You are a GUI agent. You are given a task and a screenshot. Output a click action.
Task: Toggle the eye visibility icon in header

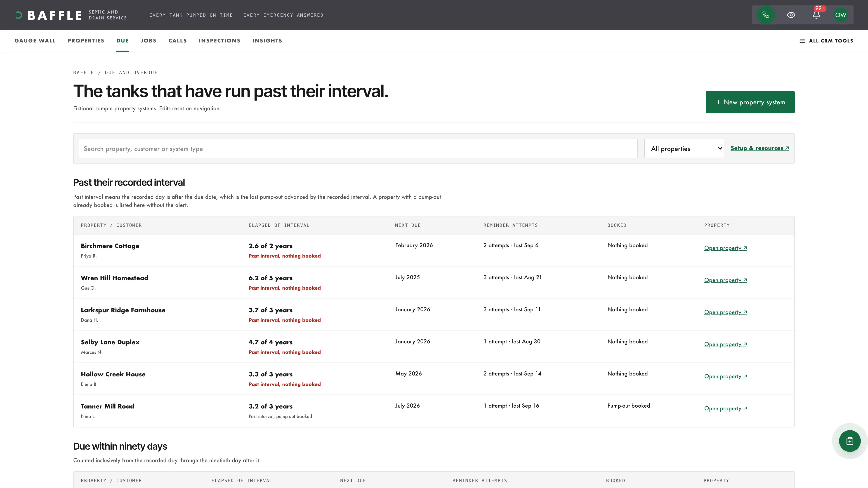[791, 15]
